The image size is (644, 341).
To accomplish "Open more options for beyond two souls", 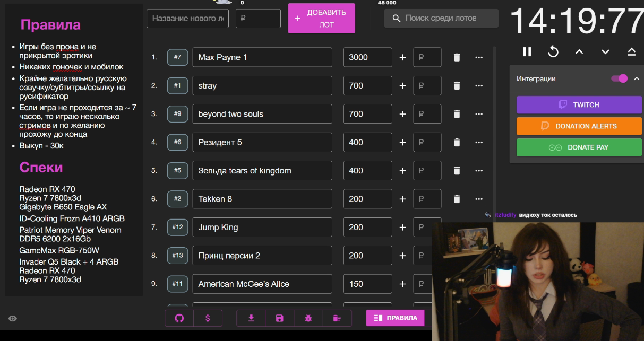I will point(479,114).
